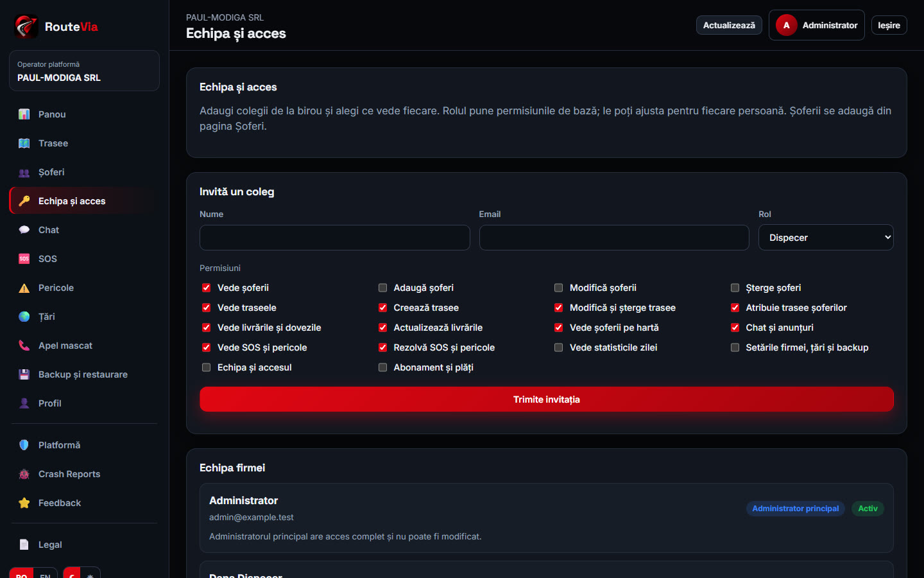Viewport: 924px width, 578px height.
Task: Check the Echipa și accesul permission
Action: pyautogui.click(x=206, y=367)
